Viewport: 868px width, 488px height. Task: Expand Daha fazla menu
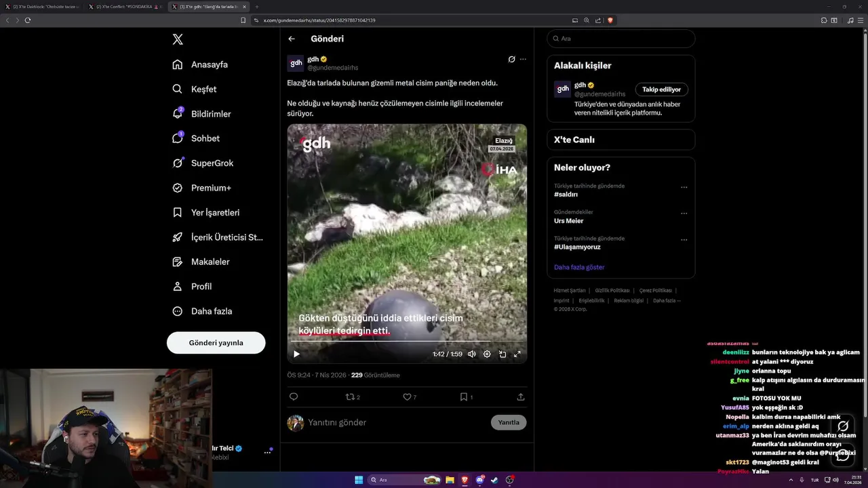(203, 311)
